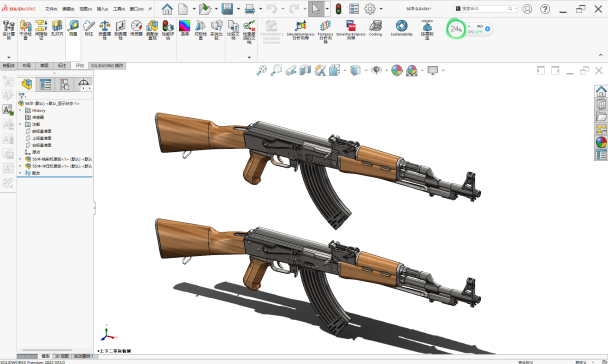Open the Select cursor dropdown arrow
Viewport: 608px width, 364px height.
tap(327, 9)
